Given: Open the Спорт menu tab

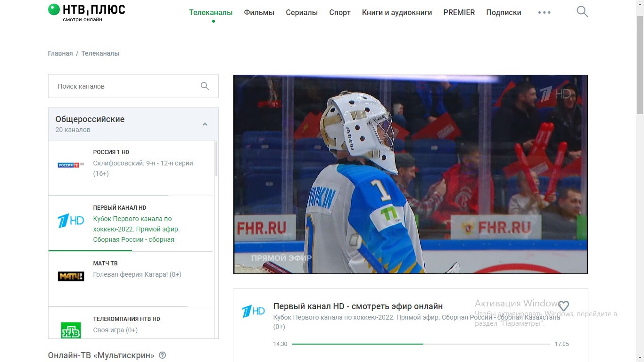Looking at the screenshot, I should tap(340, 13).
